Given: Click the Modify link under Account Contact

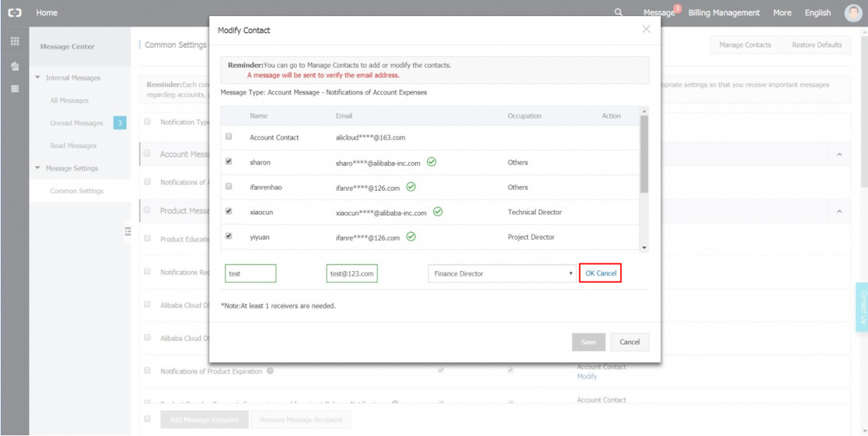Looking at the screenshot, I should [x=587, y=376].
